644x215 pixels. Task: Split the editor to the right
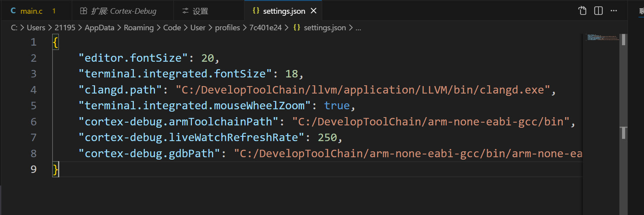[x=598, y=11]
